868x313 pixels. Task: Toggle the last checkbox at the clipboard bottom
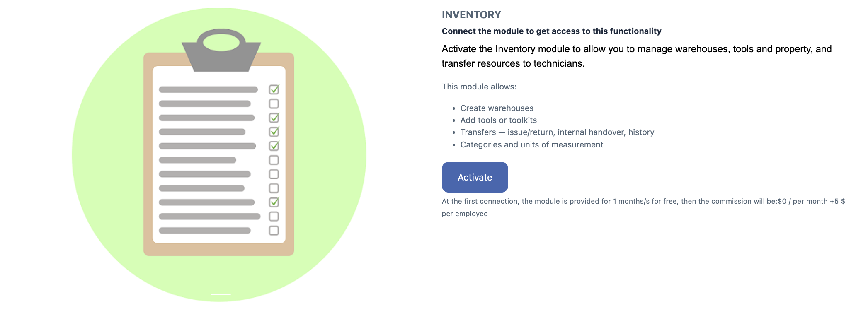click(x=274, y=230)
